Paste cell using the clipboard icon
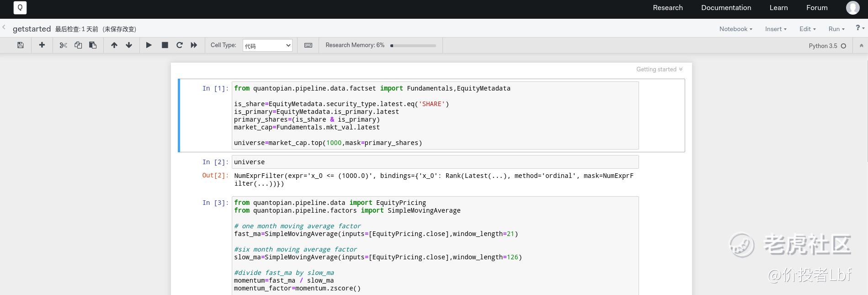 [x=93, y=45]
